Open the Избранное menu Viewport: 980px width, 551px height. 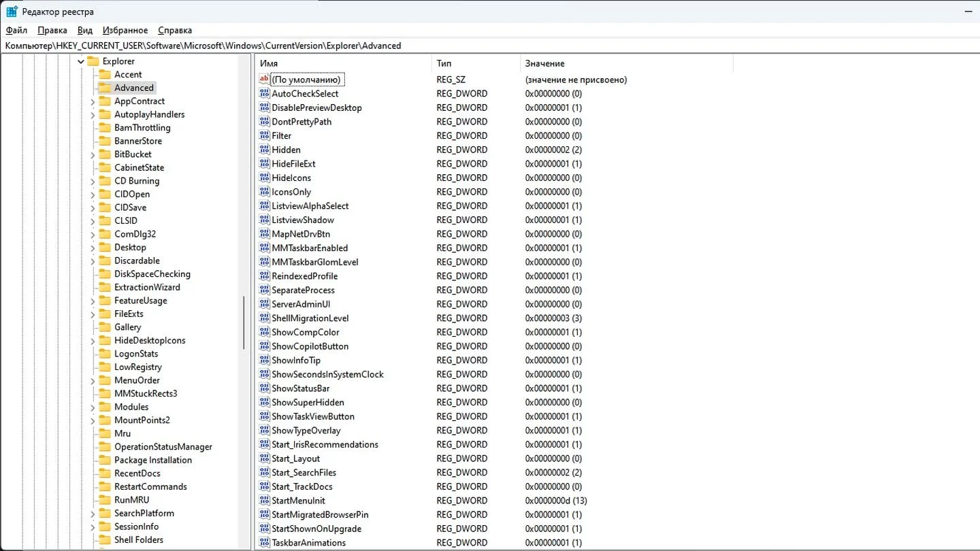click(125, 30)
